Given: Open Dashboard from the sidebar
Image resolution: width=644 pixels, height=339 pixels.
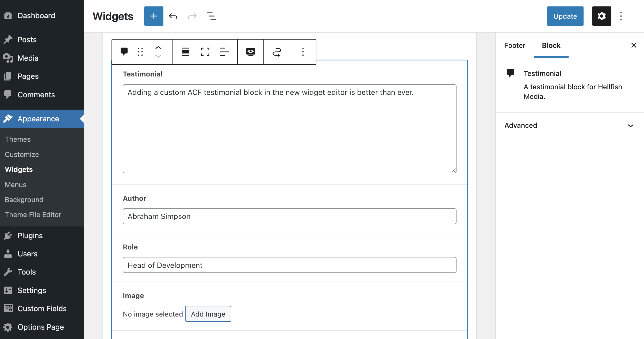Looking at the screenshot, I should tap(42, 16).
